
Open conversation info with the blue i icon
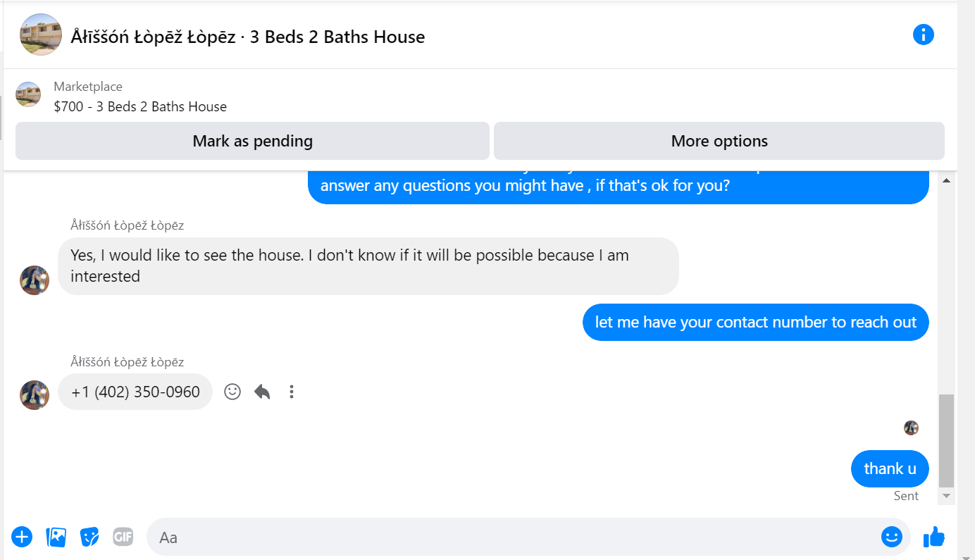[923, 35]
